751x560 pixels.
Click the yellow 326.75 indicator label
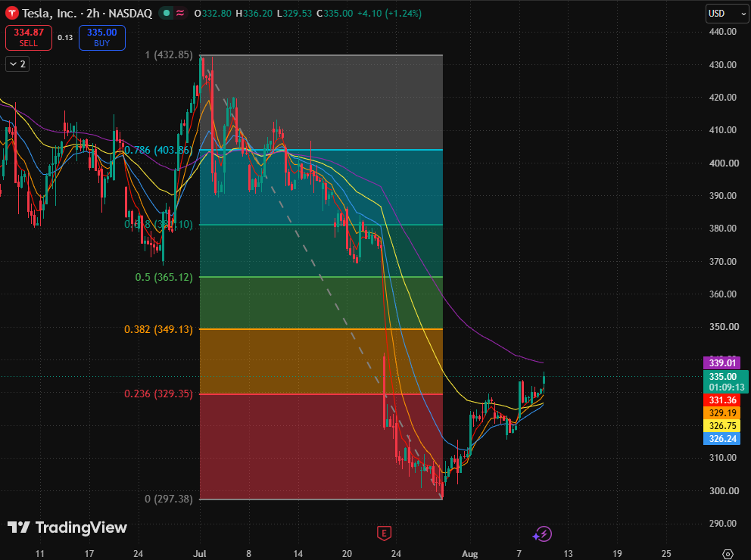(x=721, y=425)
